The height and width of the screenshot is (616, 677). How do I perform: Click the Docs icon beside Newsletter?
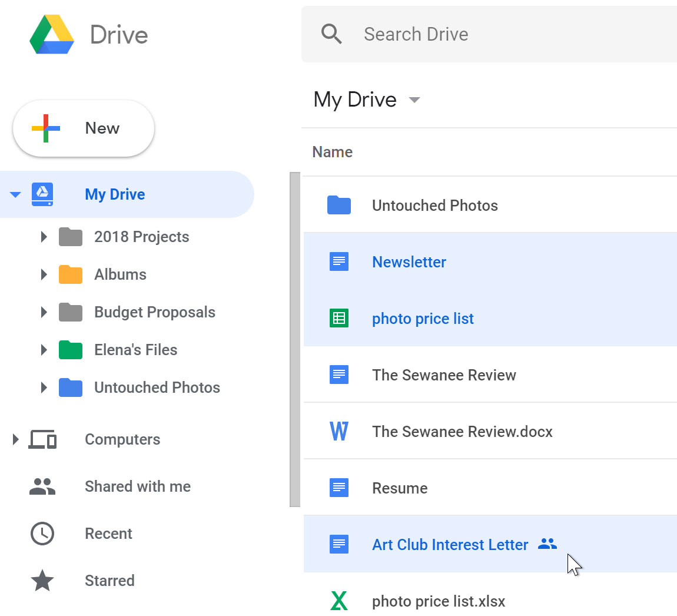click(339, 261)
